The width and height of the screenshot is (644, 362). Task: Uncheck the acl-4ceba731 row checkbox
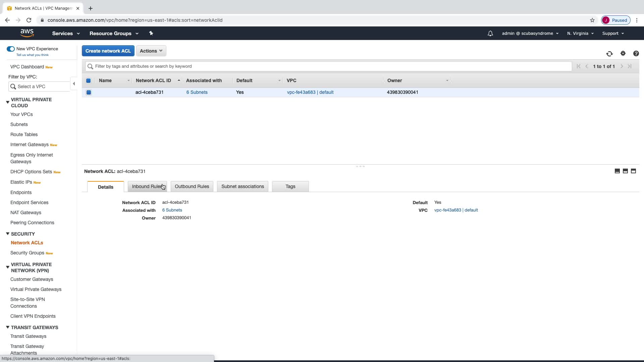[x=89, y=92]
